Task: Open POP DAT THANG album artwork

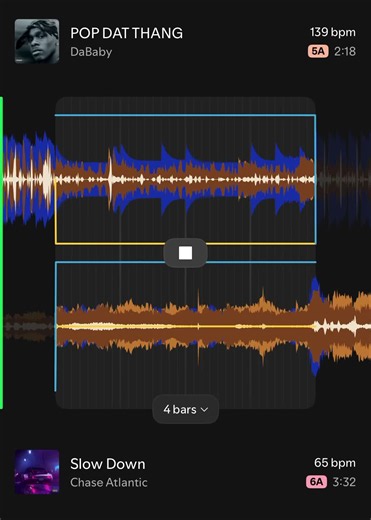Action: click(37, 41)
